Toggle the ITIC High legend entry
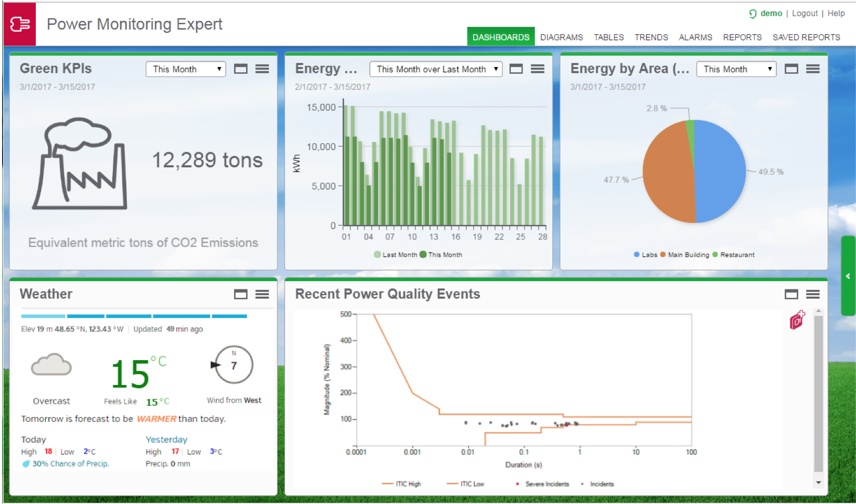856x504 pixels. 401,484
